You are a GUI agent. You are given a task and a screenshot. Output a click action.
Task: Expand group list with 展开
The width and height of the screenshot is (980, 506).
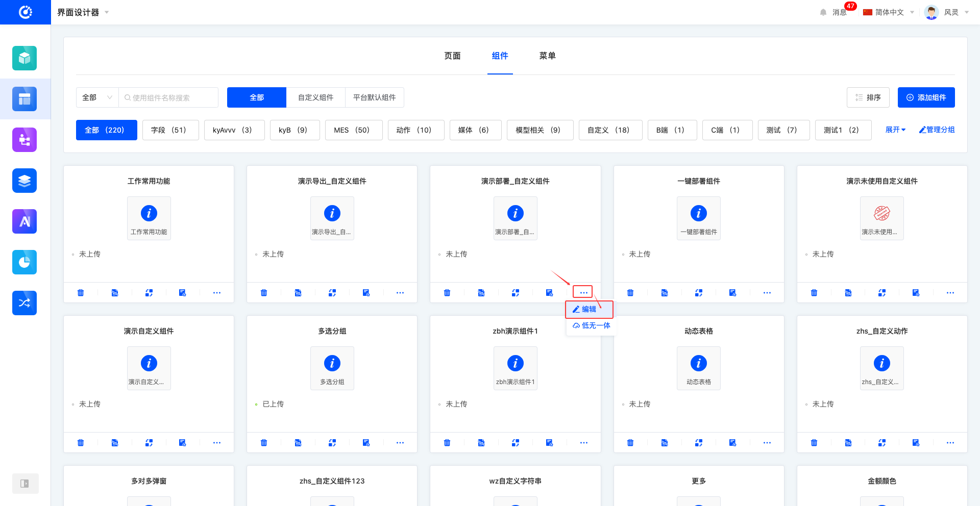pos(895,130)
